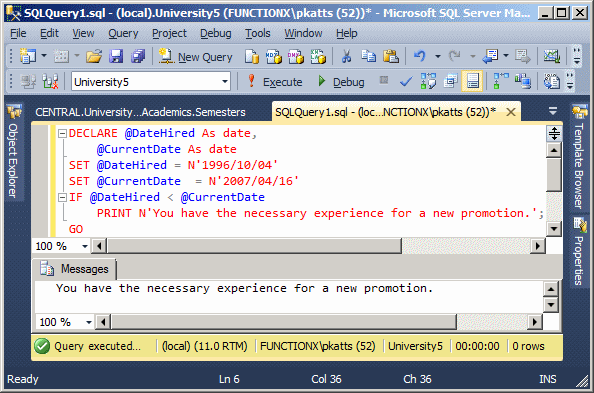Switch to the CENTRAL.University Academics.Semesters tab
The image size is (594, 393).
pyautogui.click(x=140, y=112)
